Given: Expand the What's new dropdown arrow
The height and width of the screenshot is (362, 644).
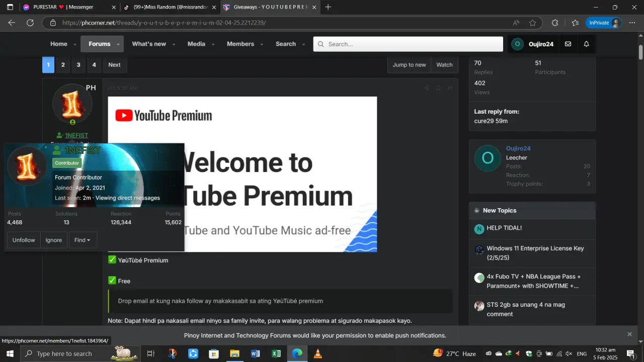Looking at the screenshot, I should tap(174, 44).
